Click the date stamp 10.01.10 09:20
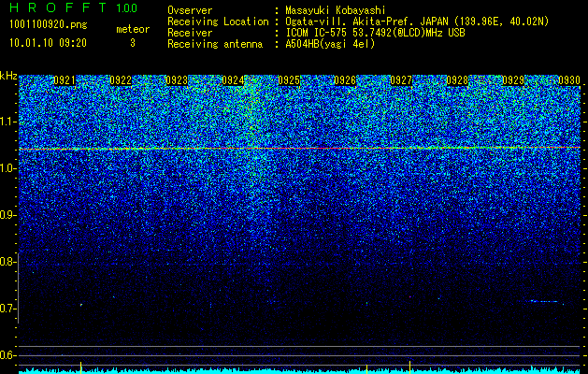588x374 pixels. point(48,43)
